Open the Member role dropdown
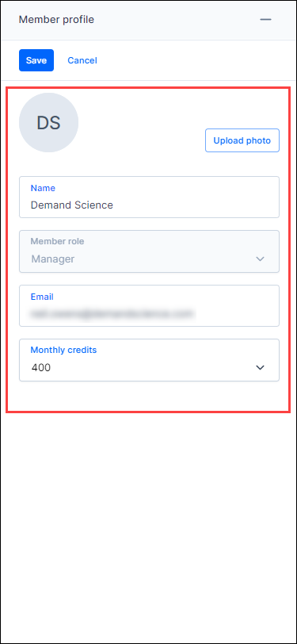Viewport: 297px width, 644px height. point(150,251)
